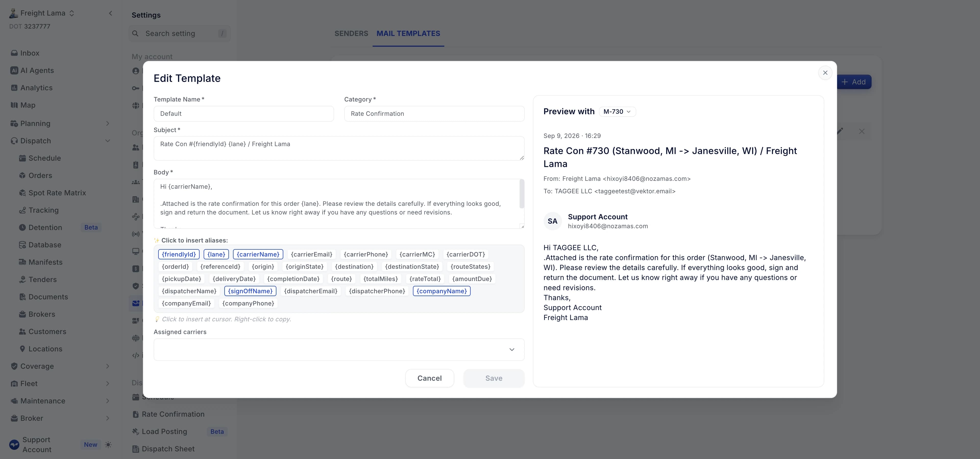Insert the {dispatcherName} alias
Viewport: 980px width, 459px height.
[189, 291]
